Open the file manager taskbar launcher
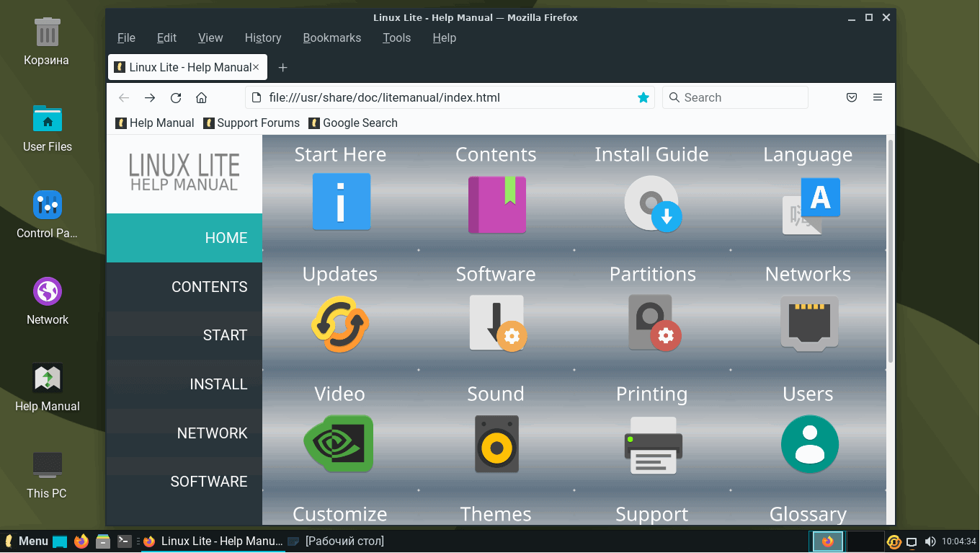 (103, 541)
